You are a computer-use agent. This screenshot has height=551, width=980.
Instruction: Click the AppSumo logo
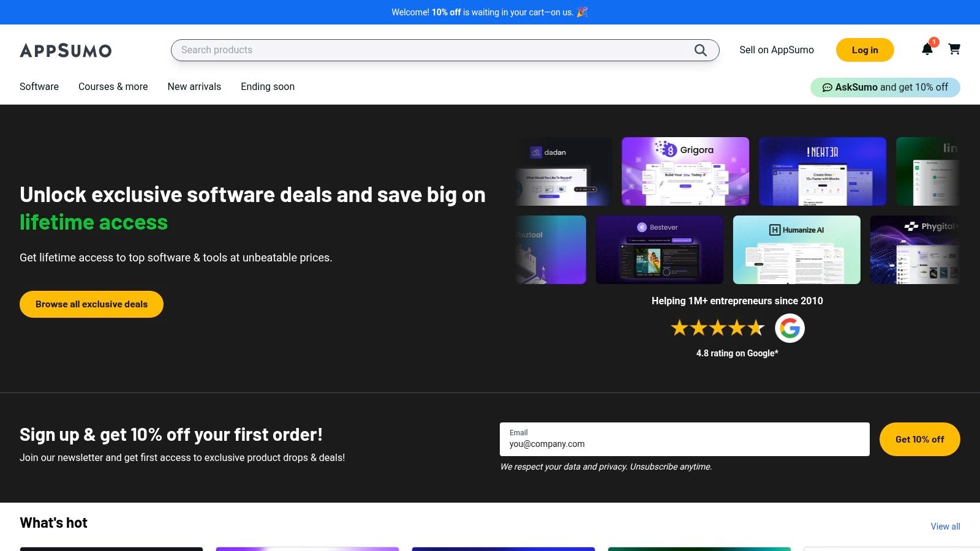66,50
